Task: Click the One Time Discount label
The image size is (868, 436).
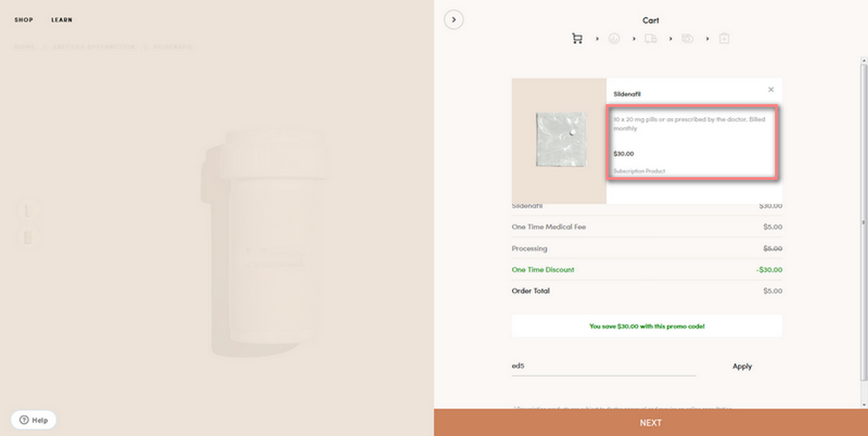Action: point(543,270)
